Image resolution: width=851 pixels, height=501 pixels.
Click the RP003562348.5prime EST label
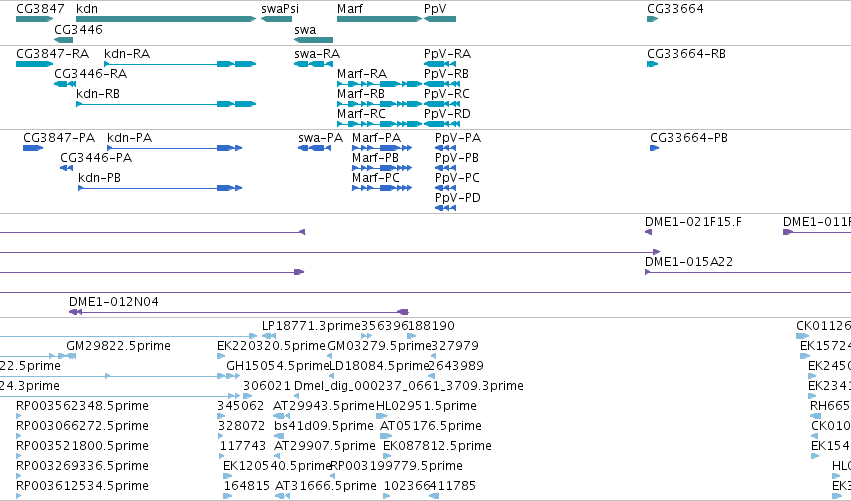(x=82, y=406)
